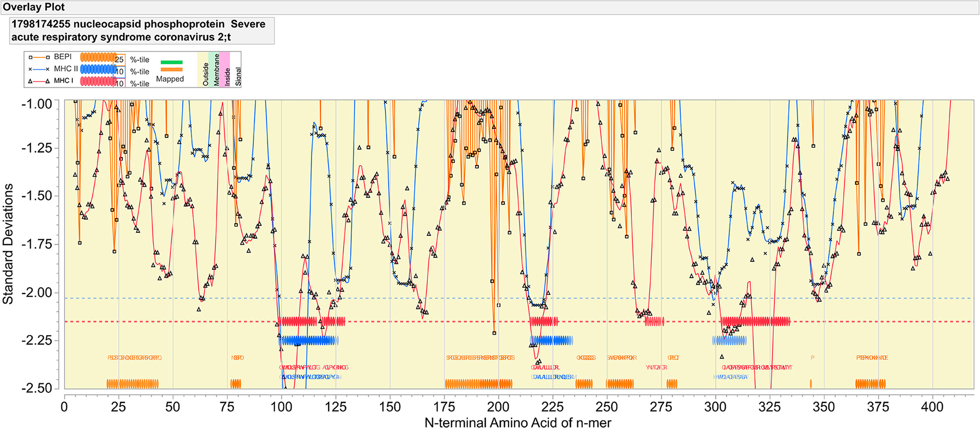Click the 400 x-axis tick label
Screen dimensions: 980x428
[933, 407]
